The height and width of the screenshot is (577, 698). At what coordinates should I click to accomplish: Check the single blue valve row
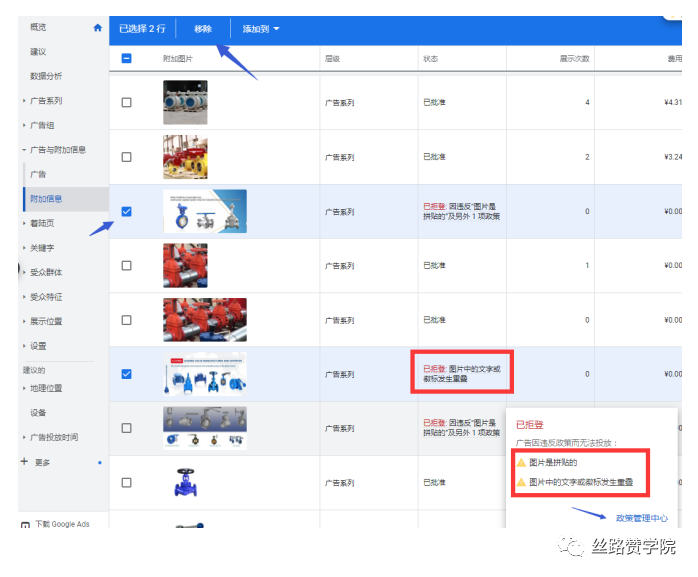pos(126,483)
